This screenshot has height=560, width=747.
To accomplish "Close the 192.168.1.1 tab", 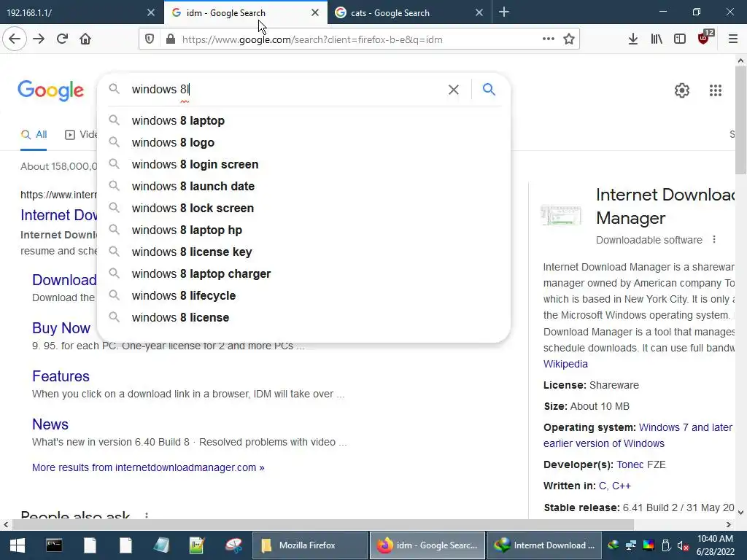I will 150,13.
